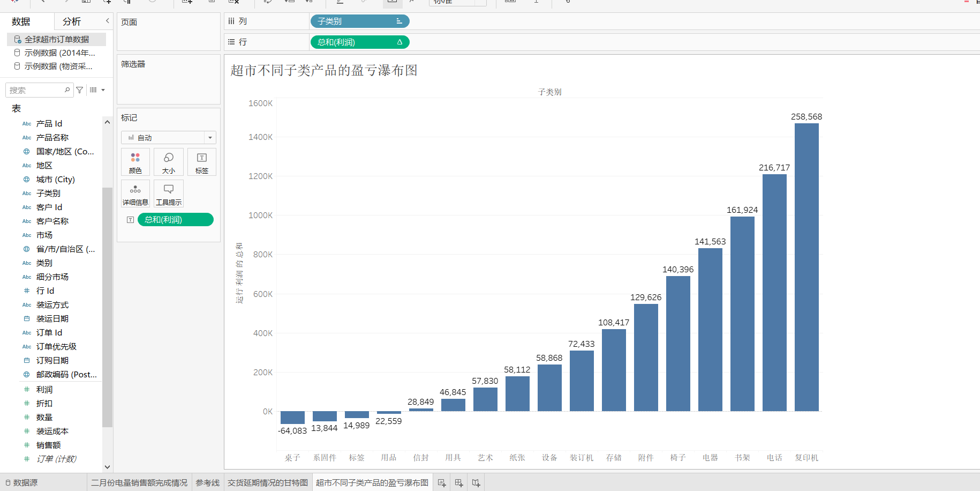This screenshot has height=491, width=980.
Task: Click the new story icon in bottom tabs
Action: [476, 483]
